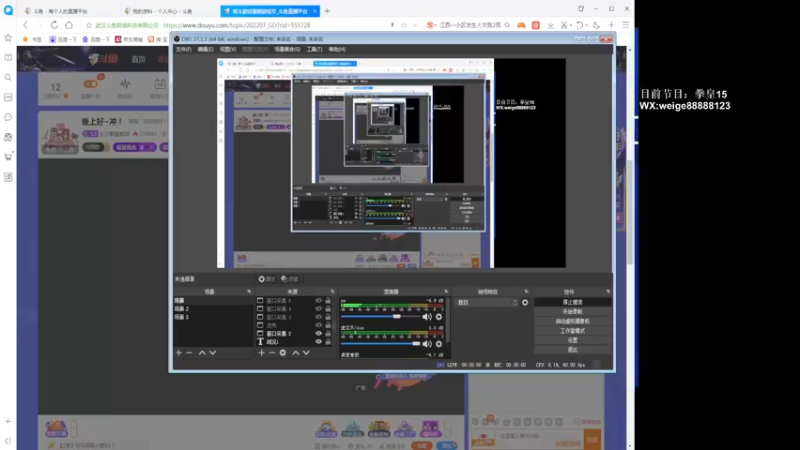The height and width of the screenshot is (450, 800).
Task: Open a new browser tab
Action: pyautogui.click(x=327, y=11)
